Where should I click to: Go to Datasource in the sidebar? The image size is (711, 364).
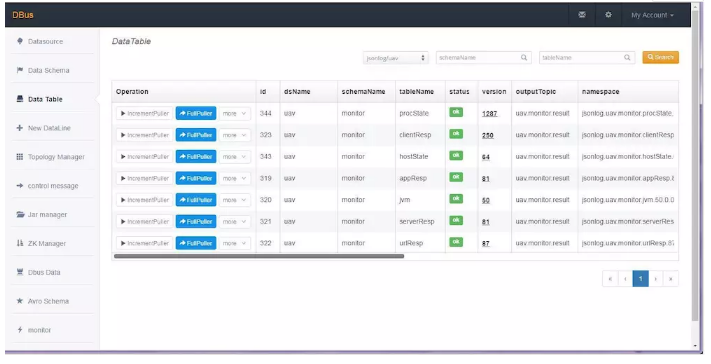[x=45, y=41]
